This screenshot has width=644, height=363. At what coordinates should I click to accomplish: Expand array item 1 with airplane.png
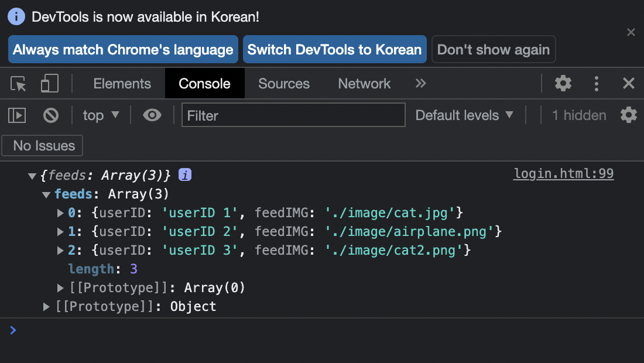[60, 232]
